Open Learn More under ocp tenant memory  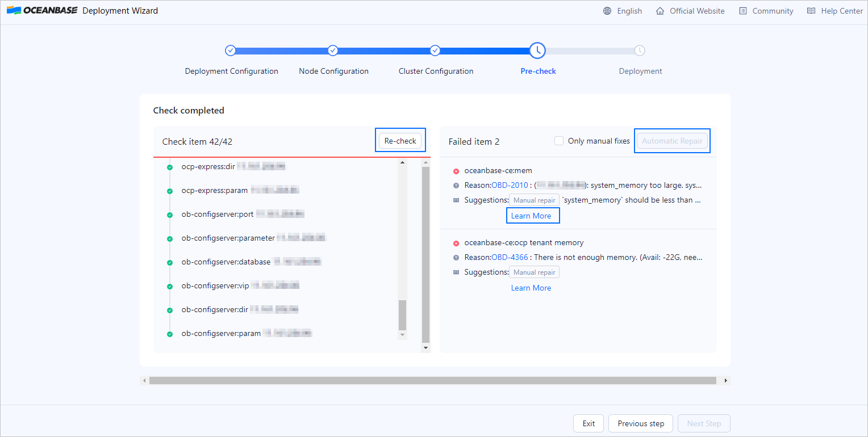531,288
